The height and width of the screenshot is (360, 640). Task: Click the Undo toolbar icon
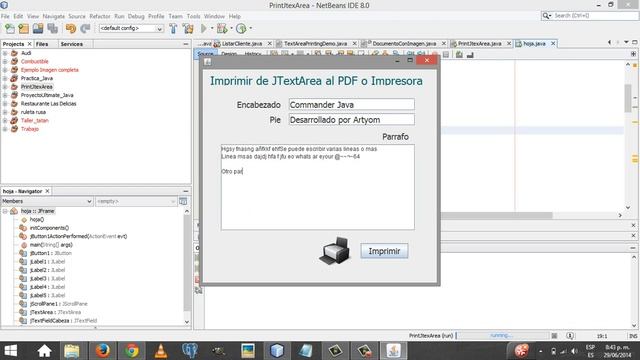click(x=71, y=29)
